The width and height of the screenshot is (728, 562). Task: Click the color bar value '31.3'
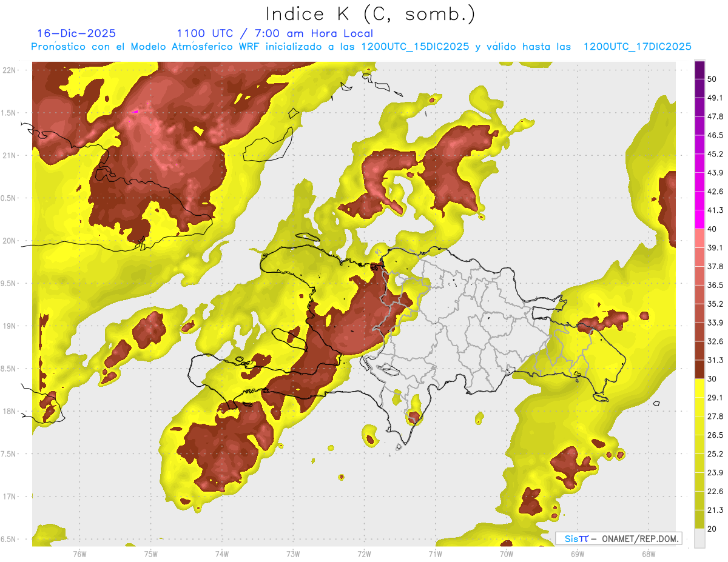tap(715, 360)
